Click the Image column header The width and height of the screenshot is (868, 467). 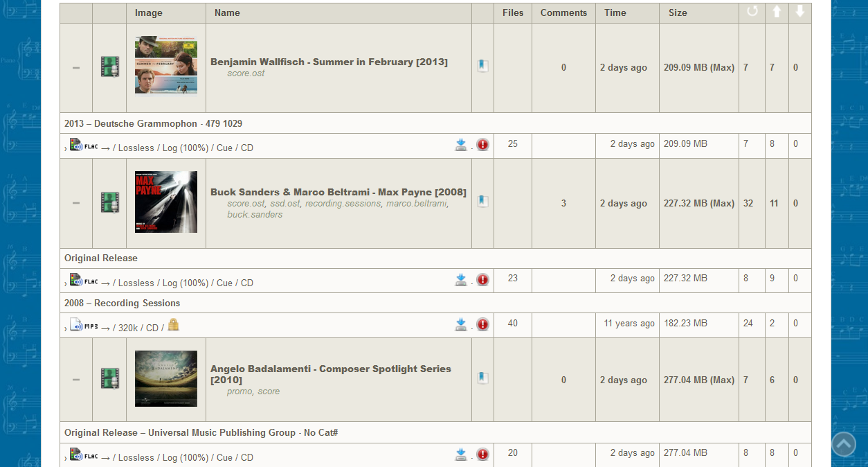pyautogui.click(x=149, y=12)
